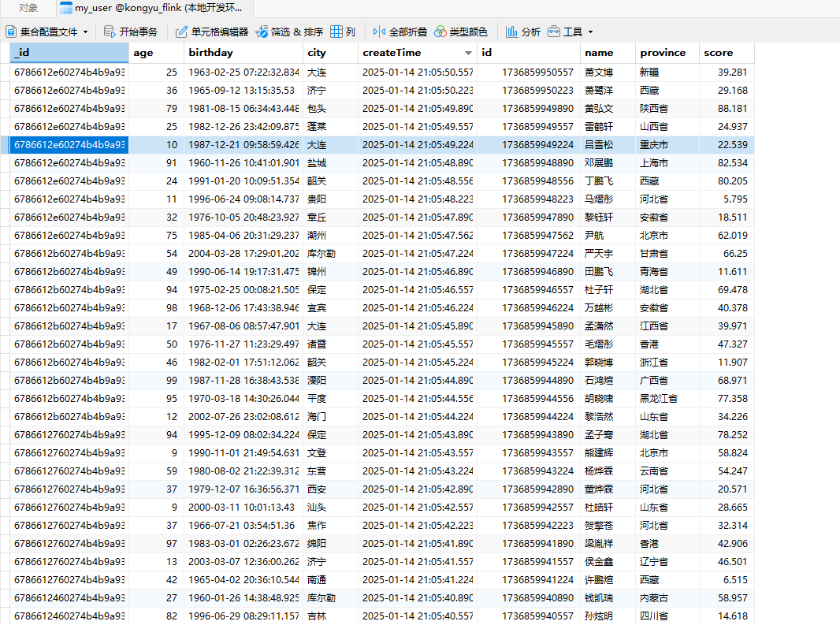Click the province column header

663,53
